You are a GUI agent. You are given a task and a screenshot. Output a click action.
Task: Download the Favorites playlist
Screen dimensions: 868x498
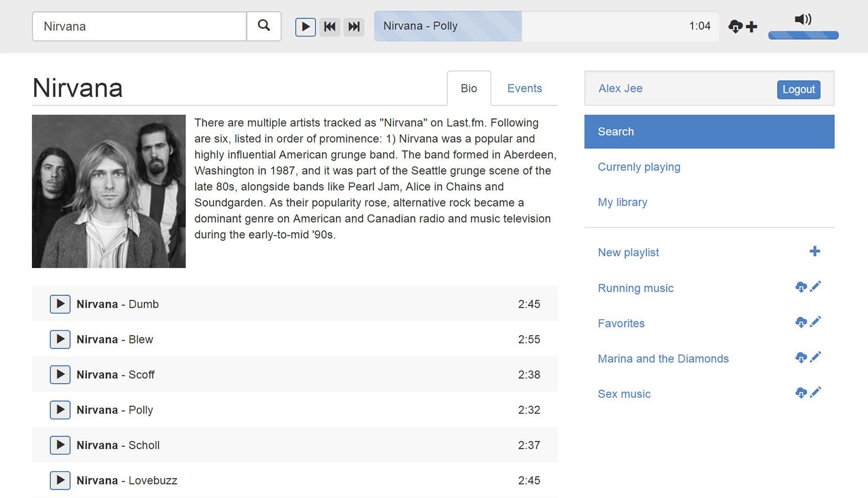(801, 322)
